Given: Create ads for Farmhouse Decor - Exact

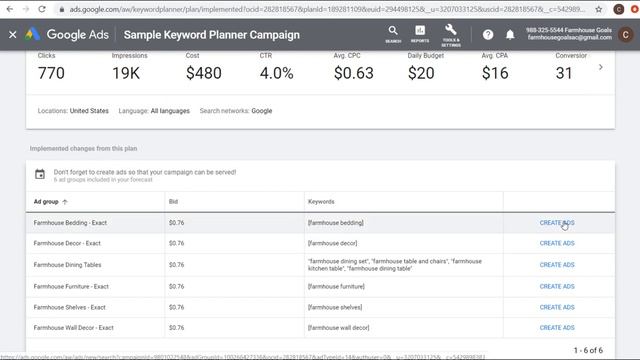Looking at the screenshot, I should [x=557, y=243].
